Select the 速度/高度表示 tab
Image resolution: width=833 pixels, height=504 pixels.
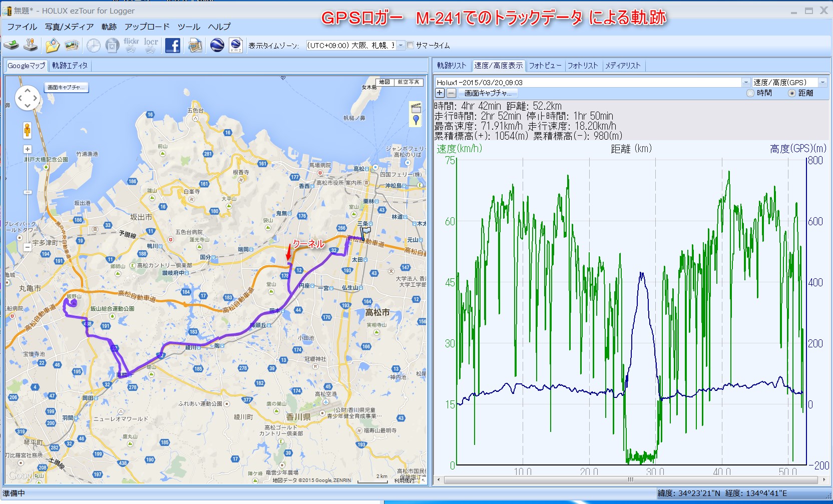pyautogui.click(x=498, y=66)
